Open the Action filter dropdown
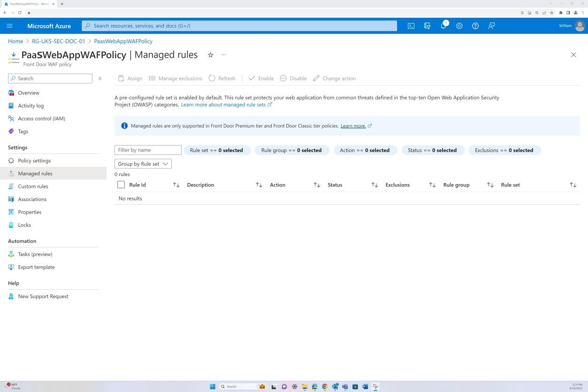 (x=365, y=150)
